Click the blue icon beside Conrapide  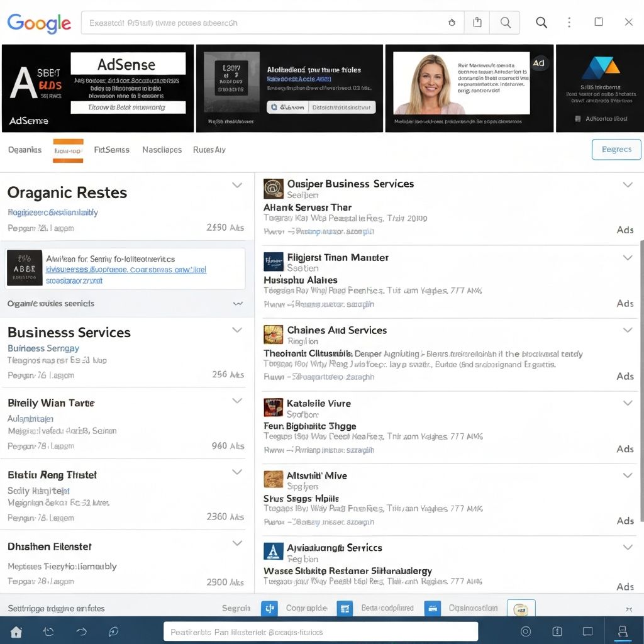click(x=270, y=608)
